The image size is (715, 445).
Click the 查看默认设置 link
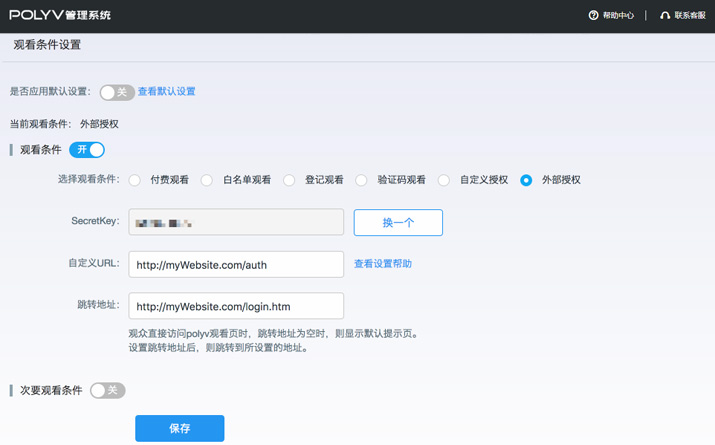166,92
